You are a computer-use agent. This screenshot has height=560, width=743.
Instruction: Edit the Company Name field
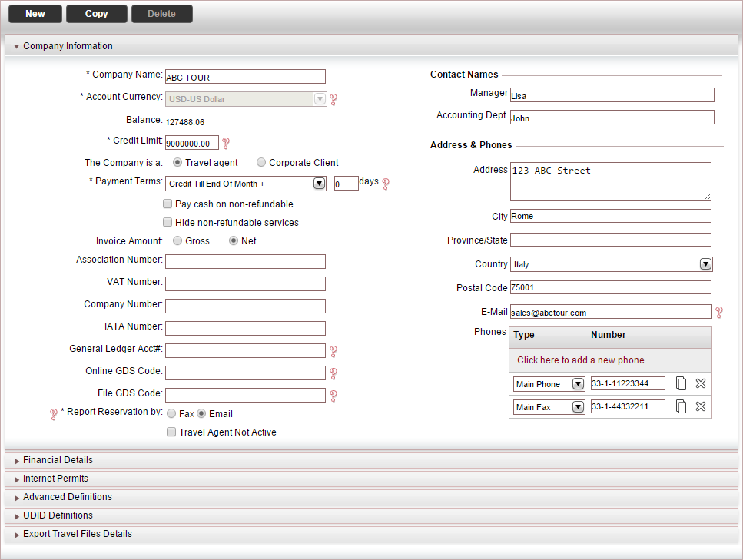tap(245, 77)
